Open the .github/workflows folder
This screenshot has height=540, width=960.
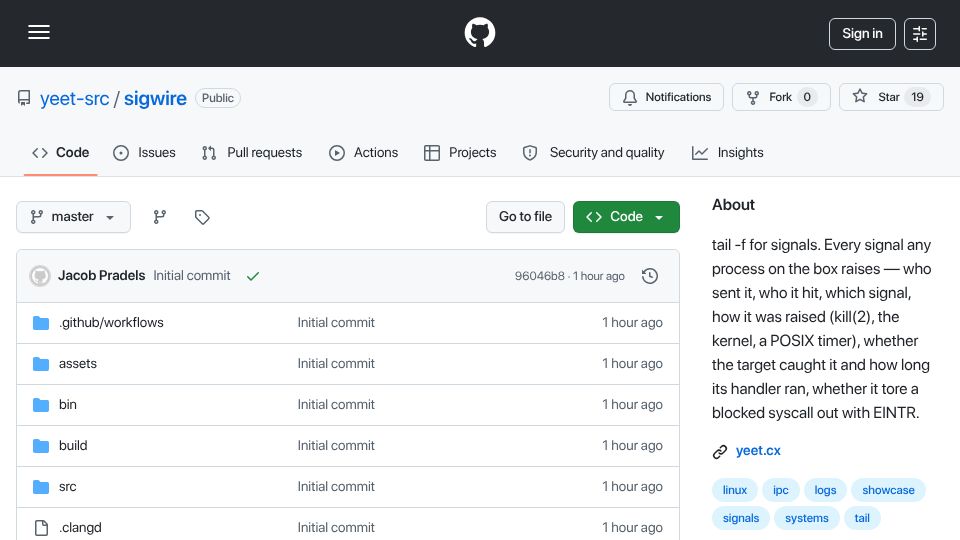coord(111,323)
